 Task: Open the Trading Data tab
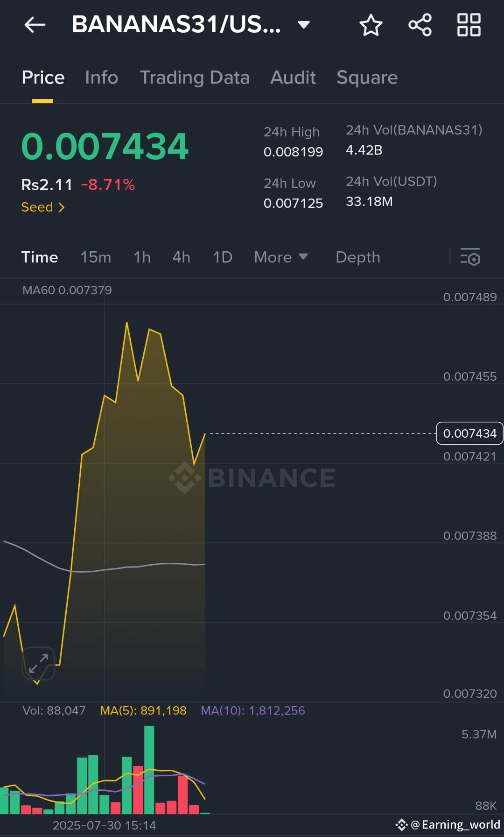(195, 78)
